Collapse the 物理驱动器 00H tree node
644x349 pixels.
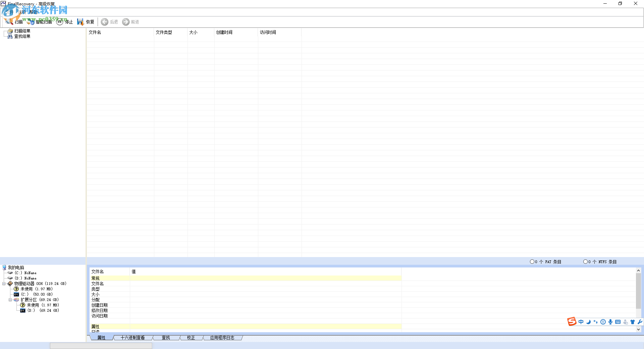point(4,284)
